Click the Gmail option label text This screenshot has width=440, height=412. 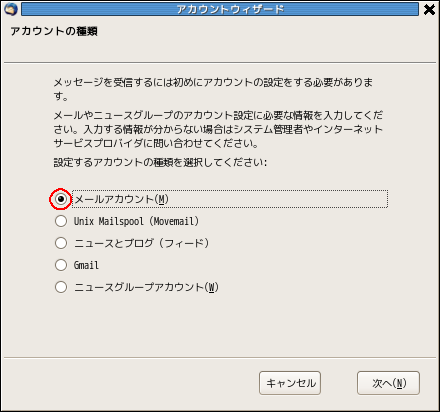coord(86,265)
